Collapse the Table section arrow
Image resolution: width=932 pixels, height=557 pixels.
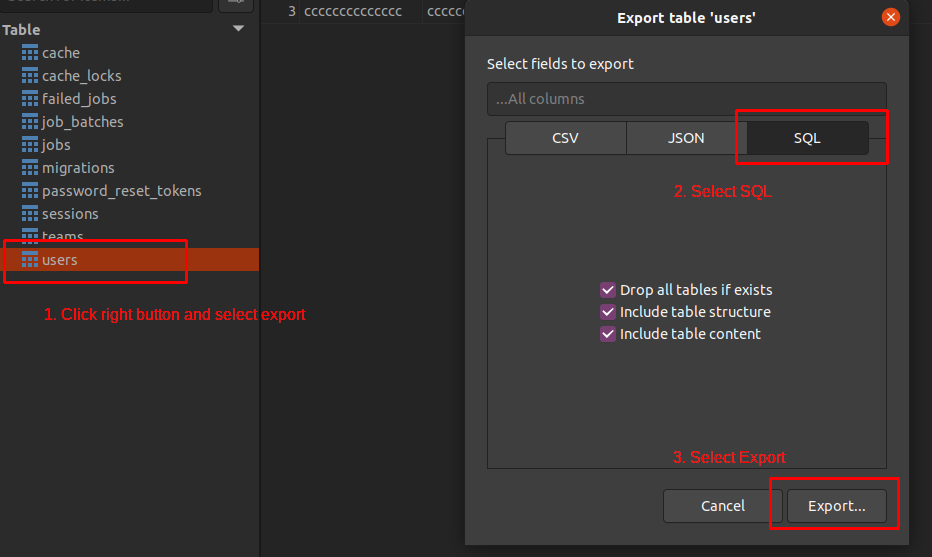(238, 29)
